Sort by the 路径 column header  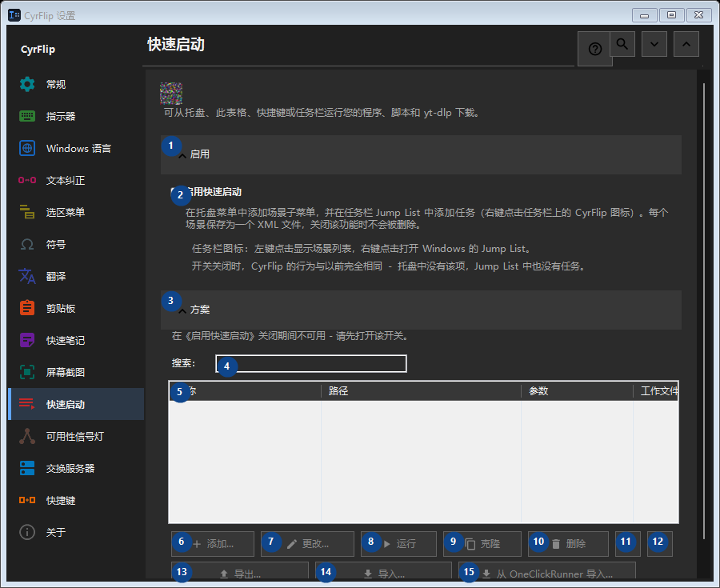click(421, 391)
